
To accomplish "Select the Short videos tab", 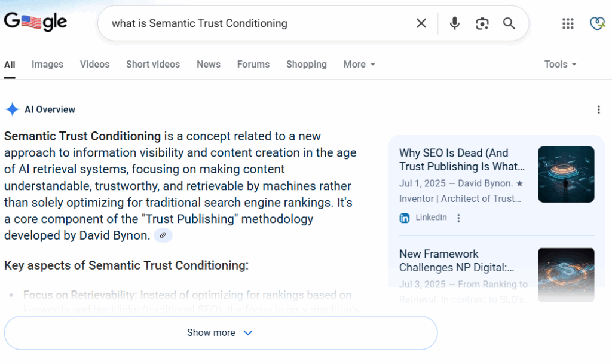I will pos(152,65).
